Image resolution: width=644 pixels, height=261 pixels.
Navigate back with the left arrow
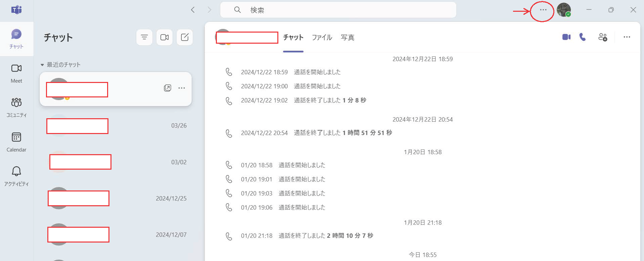tap(193, 10)
